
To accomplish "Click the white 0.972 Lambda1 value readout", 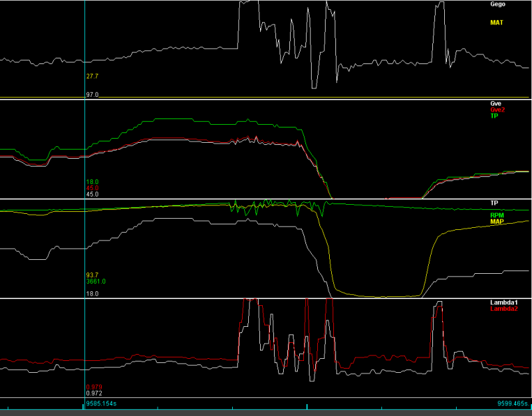I will click(93, 393).
